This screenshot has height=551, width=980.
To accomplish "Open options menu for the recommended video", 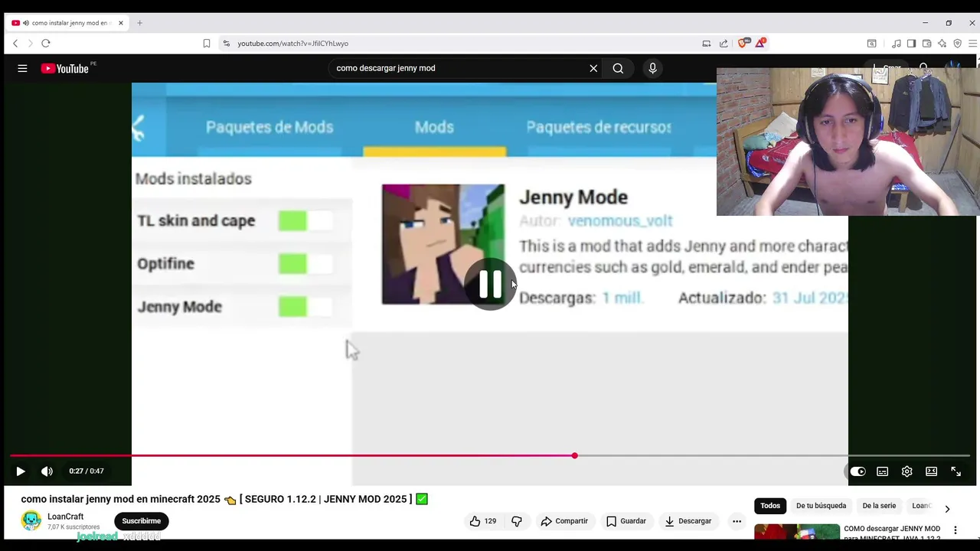I will tap(955, 530).
